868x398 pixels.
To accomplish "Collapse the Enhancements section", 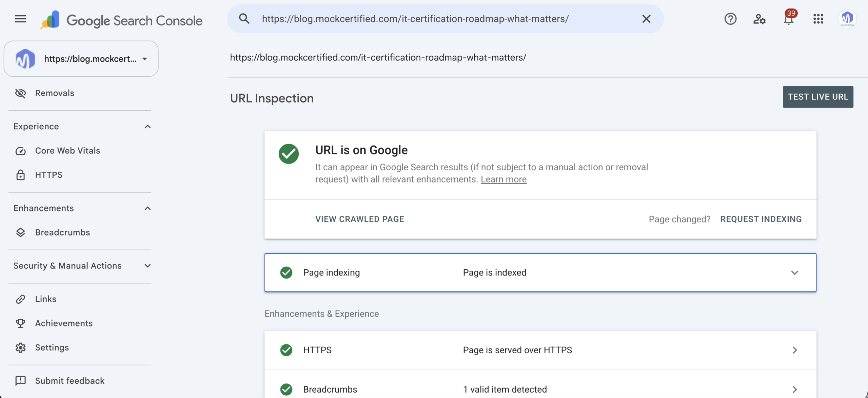I will [147, 208].
